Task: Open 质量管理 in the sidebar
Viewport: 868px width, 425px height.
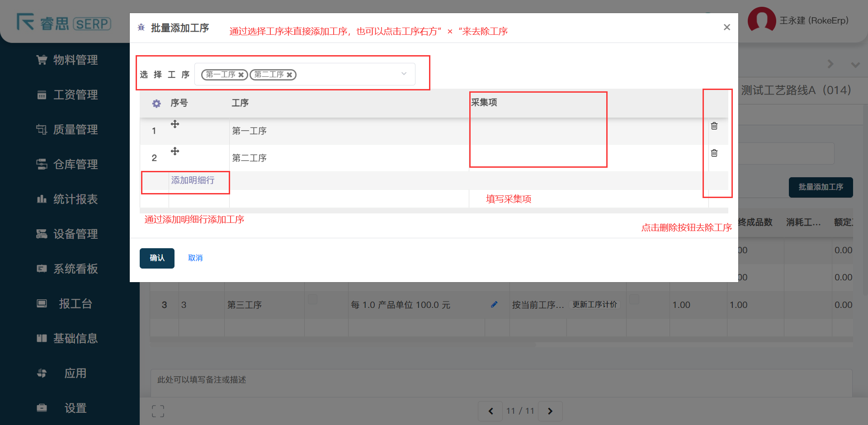Action: coord(75,130)
